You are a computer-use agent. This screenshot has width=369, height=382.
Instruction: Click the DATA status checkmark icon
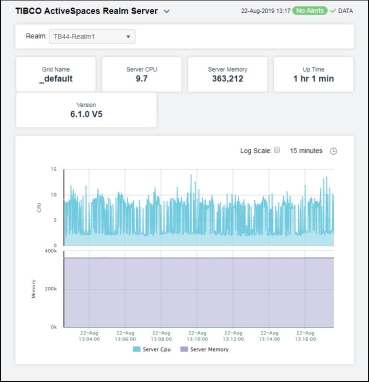pyautogui.click(x=333, y=11)
